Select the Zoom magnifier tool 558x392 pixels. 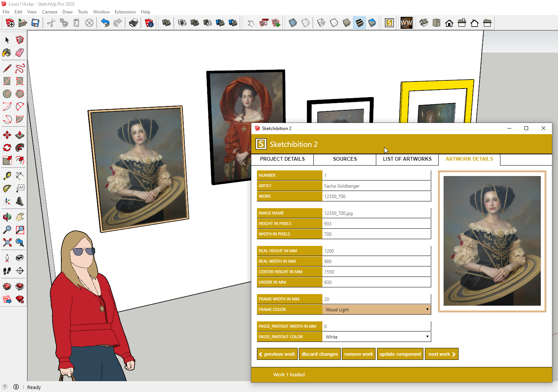coord(7,230)
